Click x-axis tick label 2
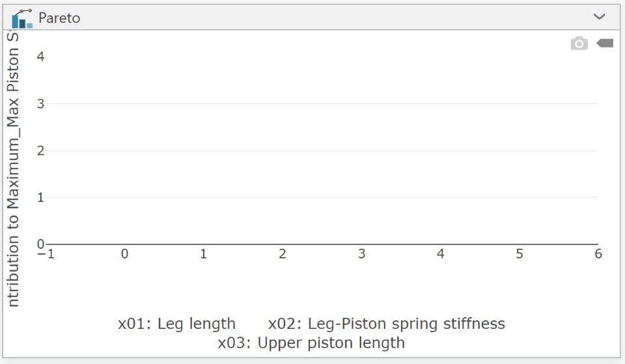The image size is (625, 364). coord(283,255)
